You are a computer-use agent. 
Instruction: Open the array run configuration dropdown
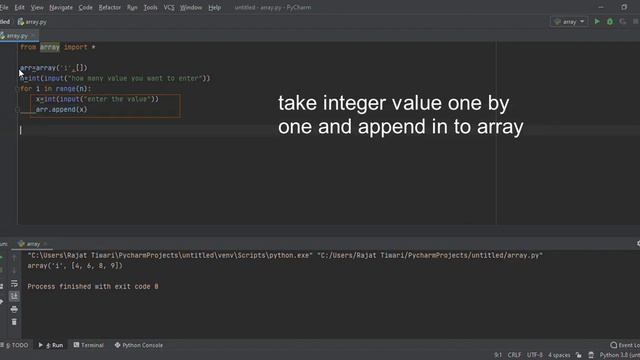tap(569, 22)
